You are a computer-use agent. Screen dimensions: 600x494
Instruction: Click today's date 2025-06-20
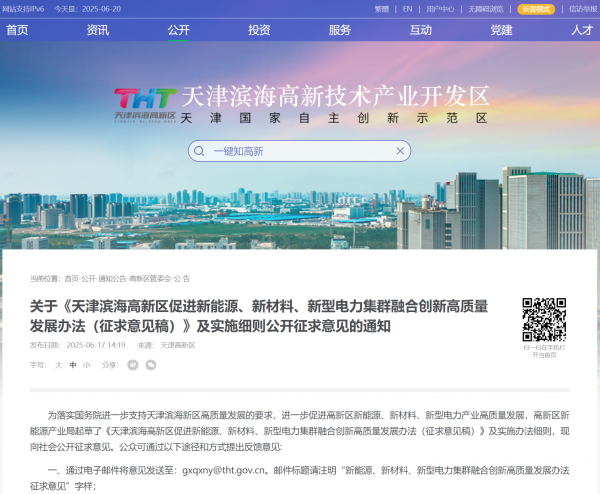(101, 9)
